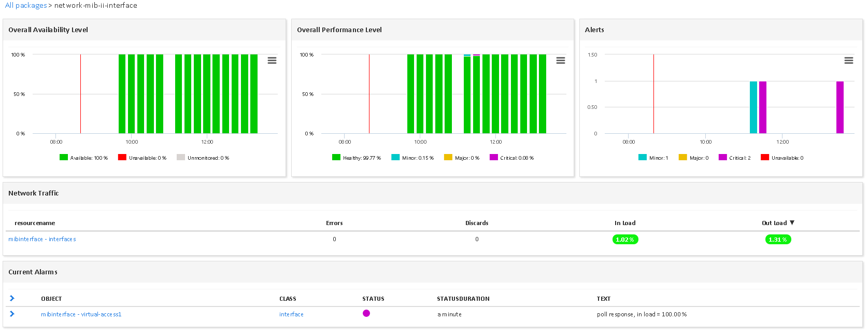Go to All packages breadcrumb link
The width and height of the screenshot is (868, 335).
26,5
